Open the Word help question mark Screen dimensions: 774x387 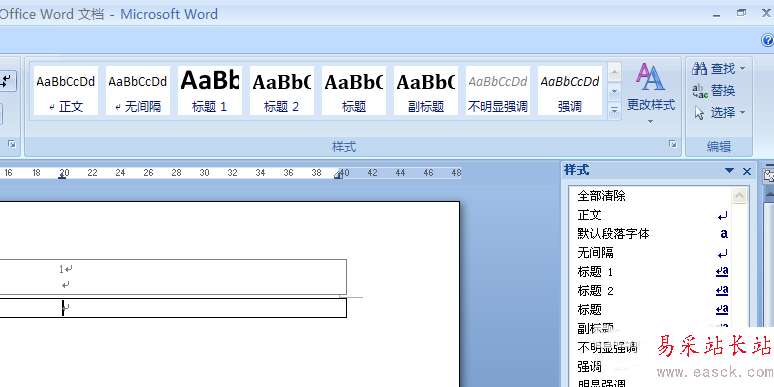(768, 39)
